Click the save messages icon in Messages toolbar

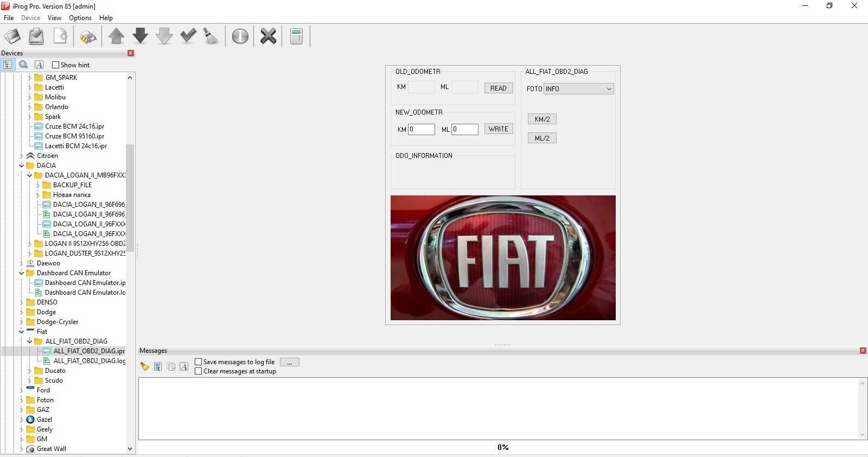(158, 366)
